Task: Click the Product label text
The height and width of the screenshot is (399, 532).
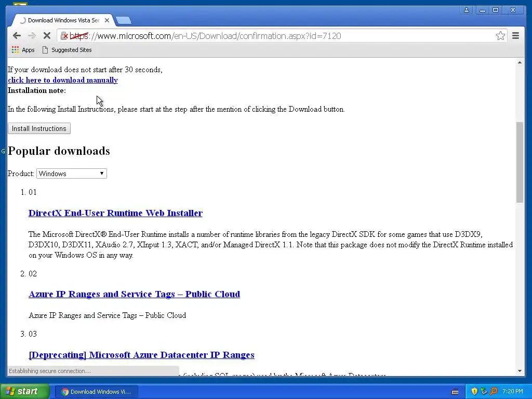Action: point(21,174)
